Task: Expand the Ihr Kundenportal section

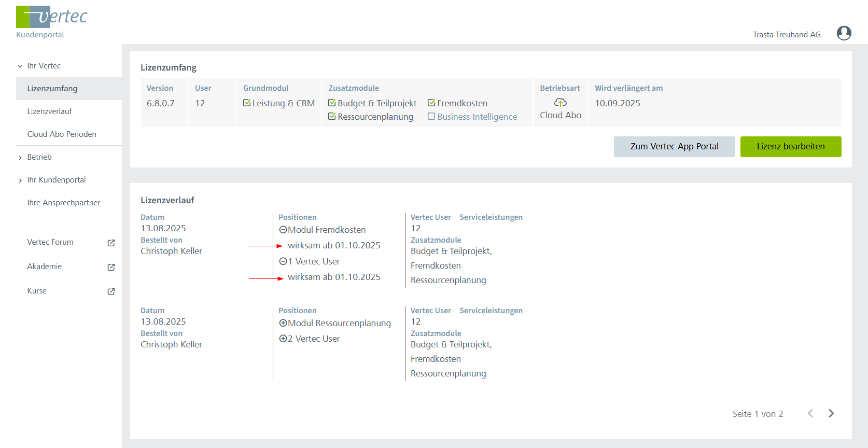Action: [x=20, y=180]
